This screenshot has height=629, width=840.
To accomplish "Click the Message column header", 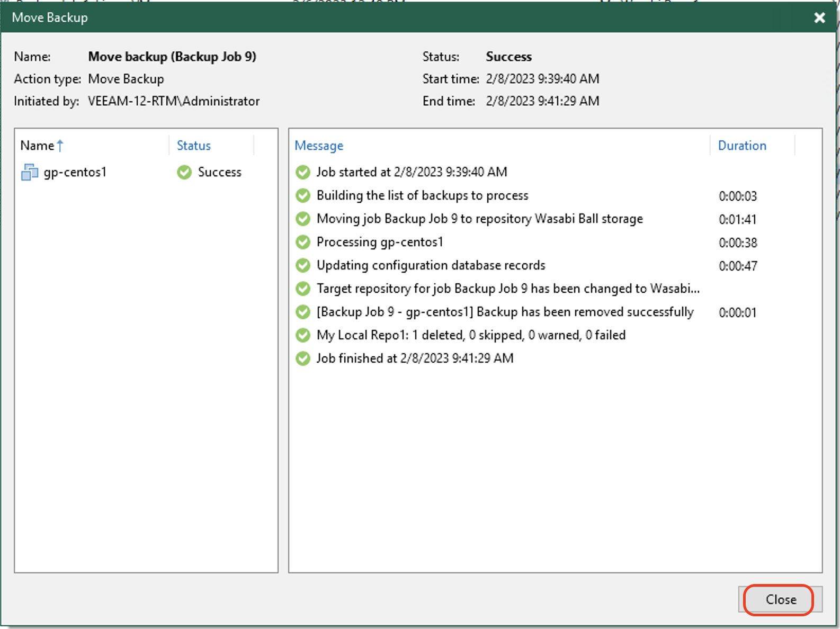I will click(x=319, y=146).
